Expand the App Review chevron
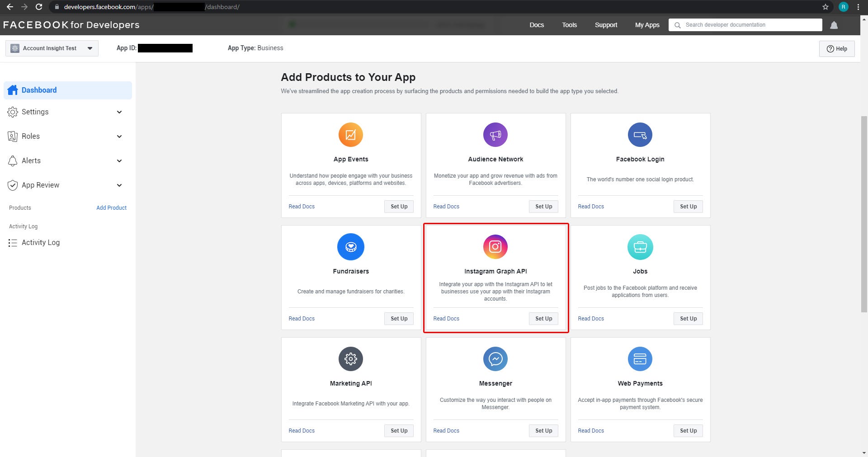The image size is (868, 457). 119,185
